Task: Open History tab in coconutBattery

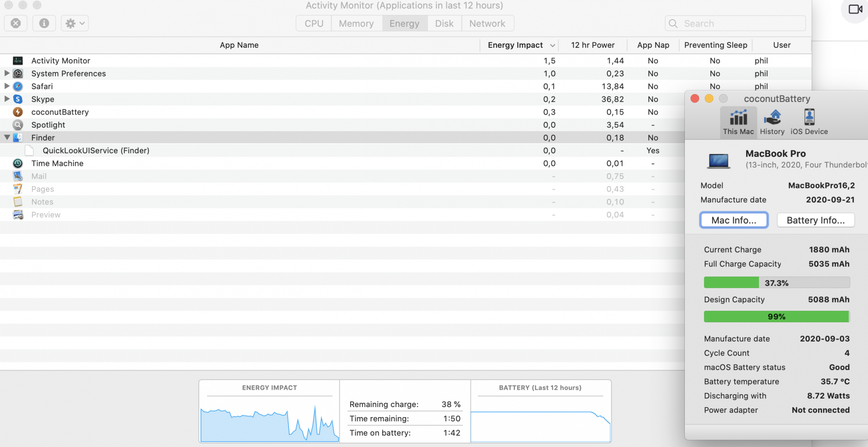Action: pyautogui.click(x=772, y=122)
